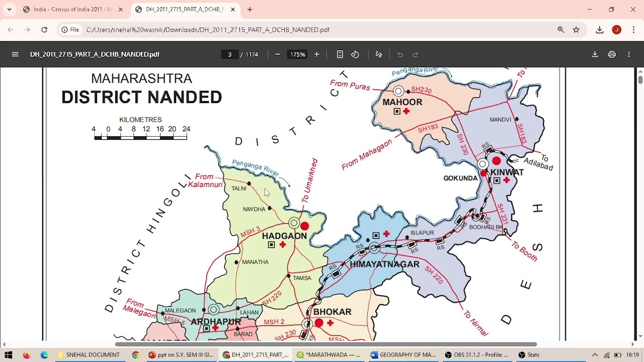The image size is (644, 362).
Task: Open the Chrome profile avatar J
Action: (616, 30)
